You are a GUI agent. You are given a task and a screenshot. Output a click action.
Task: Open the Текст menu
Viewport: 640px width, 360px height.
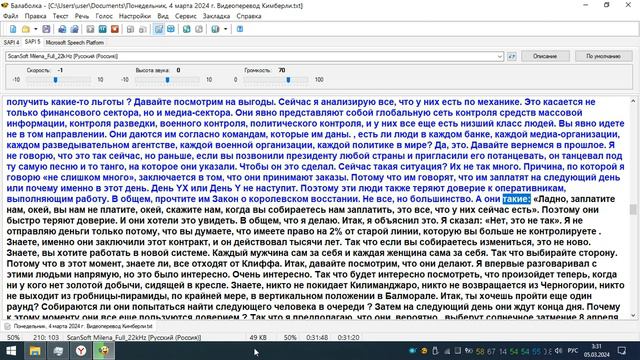point(60,16)
